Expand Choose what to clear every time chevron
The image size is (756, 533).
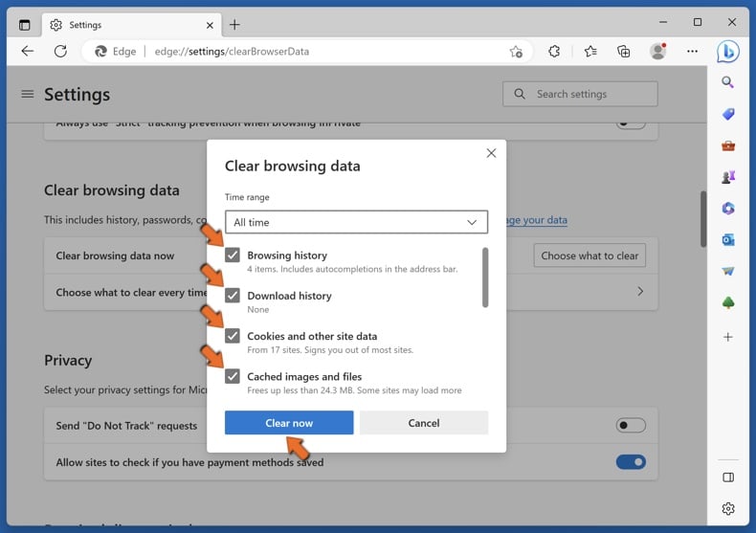click(x=640, y=292)
